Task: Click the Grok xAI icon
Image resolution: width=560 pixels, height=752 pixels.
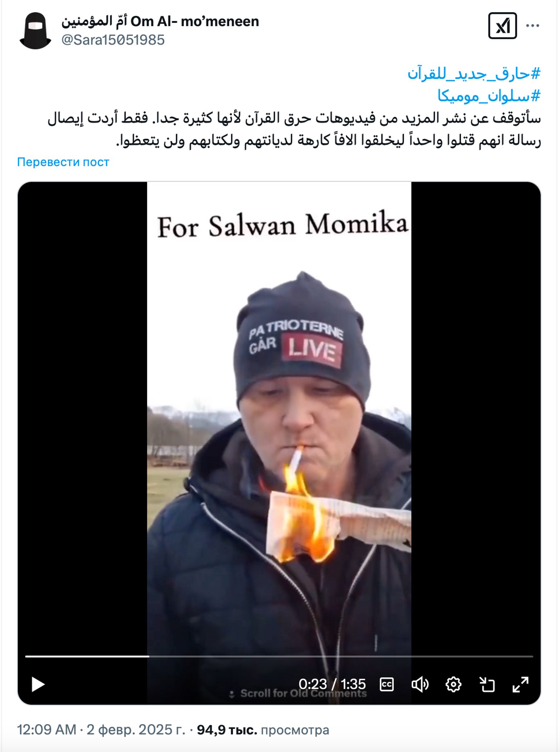Action: tap(502, 26)
